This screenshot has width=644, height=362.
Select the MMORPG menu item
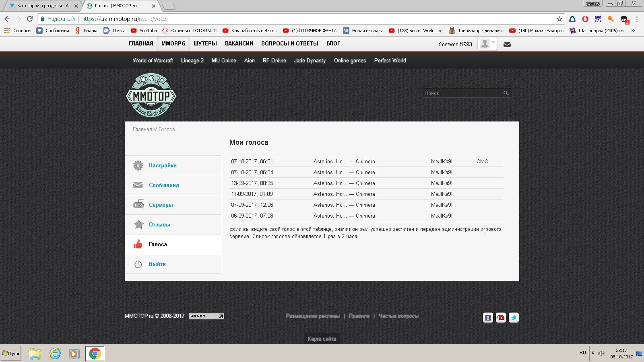pyautogui.click(x=173, y=43)
